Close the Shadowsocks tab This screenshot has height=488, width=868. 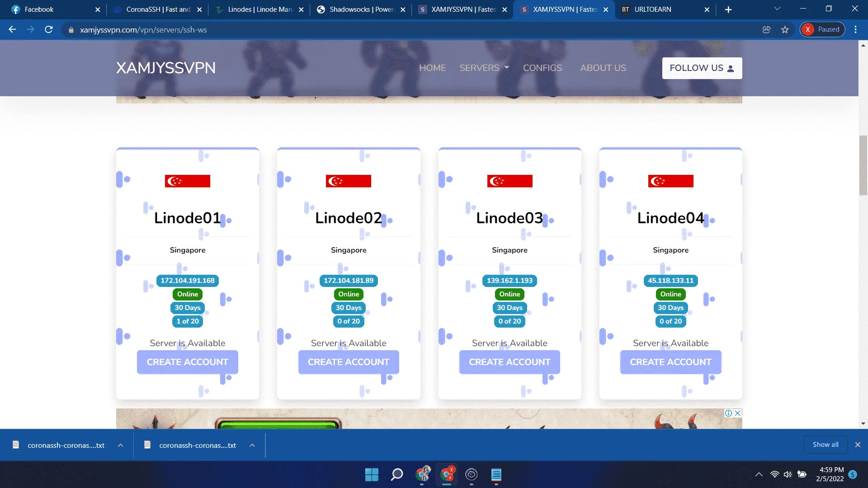click(403, 9)
